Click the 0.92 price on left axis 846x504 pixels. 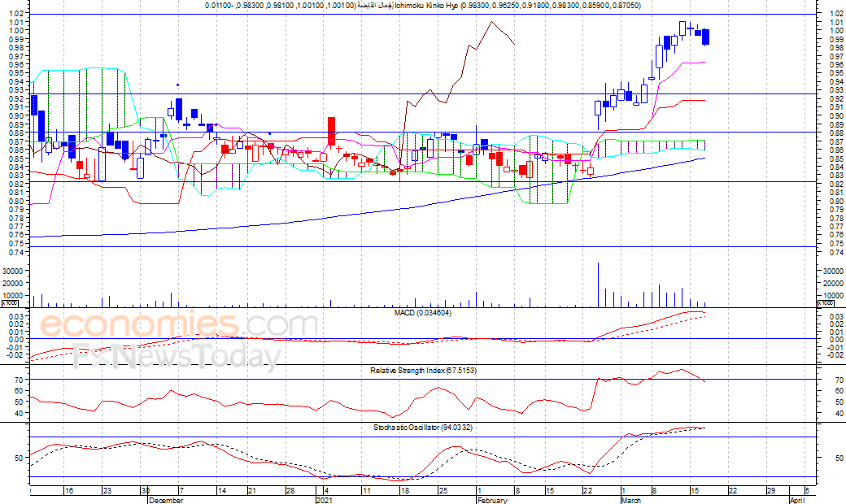(15, 98)
